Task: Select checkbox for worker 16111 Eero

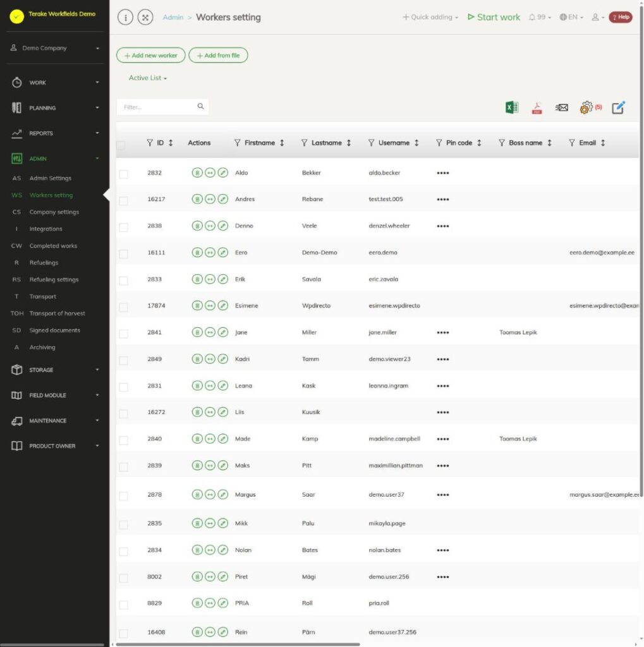Action: [x=123, y=254]
